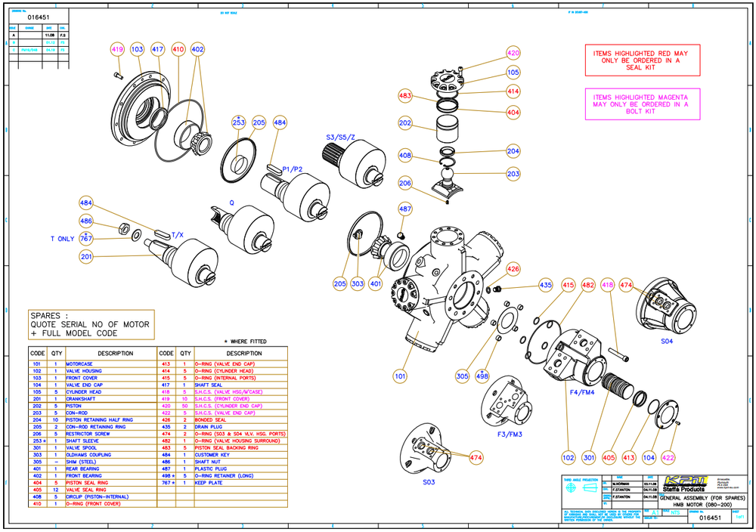Image resolution: width=756 pixels, height=532 pixels.
Task: Click the KPM Staffa Products logo
Action: [685, 484]
